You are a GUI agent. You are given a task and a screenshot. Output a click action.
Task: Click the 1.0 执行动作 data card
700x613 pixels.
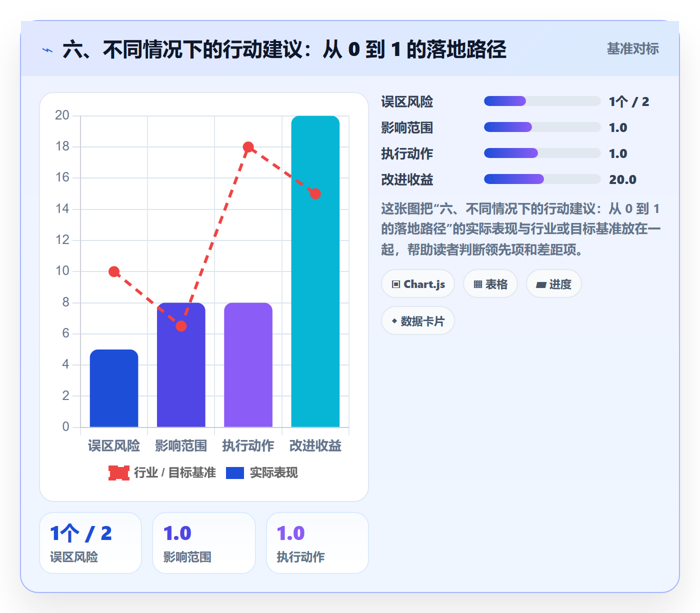[x=317, y=543]
